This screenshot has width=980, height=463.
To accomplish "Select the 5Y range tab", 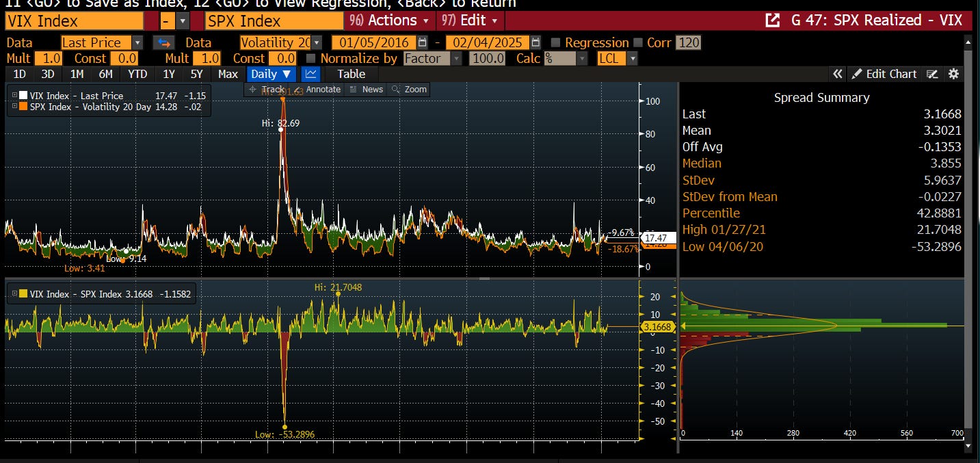I will coord(196,74).
